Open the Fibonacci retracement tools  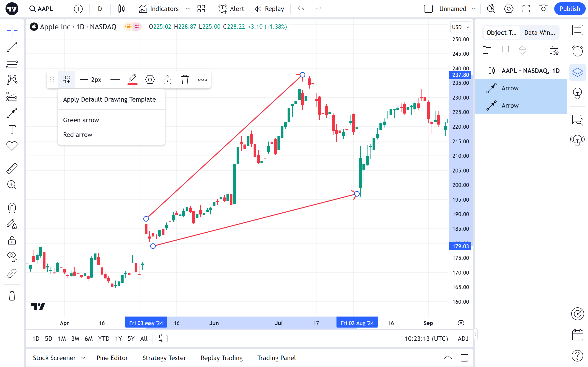pyautogui.click(x=12, y=63)
